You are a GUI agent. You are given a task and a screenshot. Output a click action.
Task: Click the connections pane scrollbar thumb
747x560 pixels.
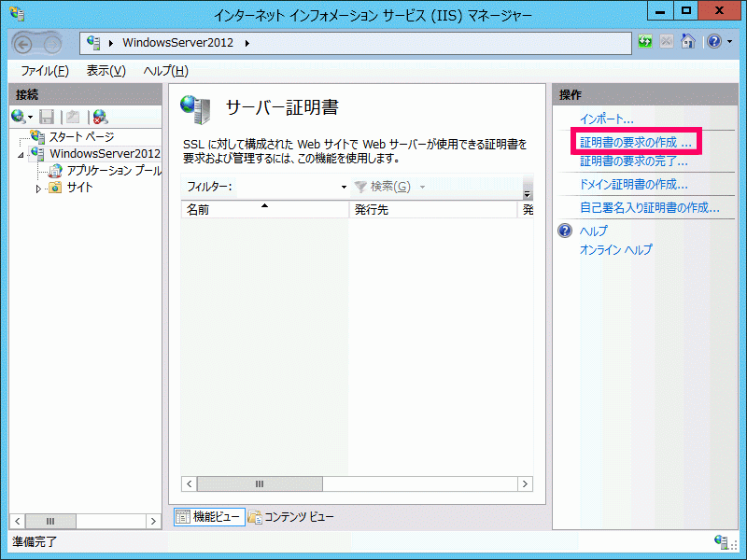pos(50,521)
